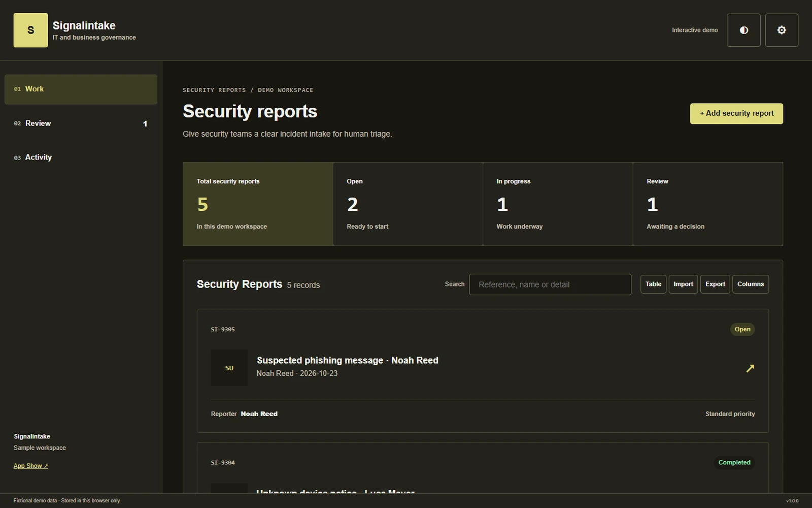This screenshot has height=508, width=812.
Task: Click 'Sample workspace' in the sidebar
Action: (40, 448)
